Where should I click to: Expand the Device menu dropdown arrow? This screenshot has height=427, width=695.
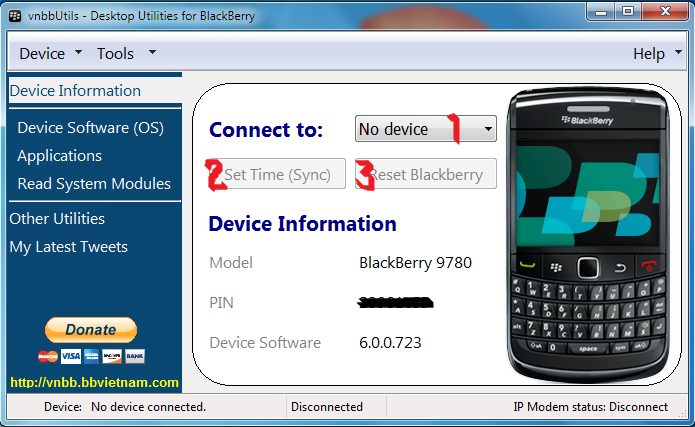click(x=78, y=52)
